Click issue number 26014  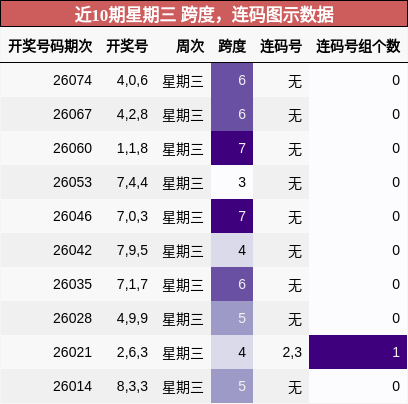72,386
